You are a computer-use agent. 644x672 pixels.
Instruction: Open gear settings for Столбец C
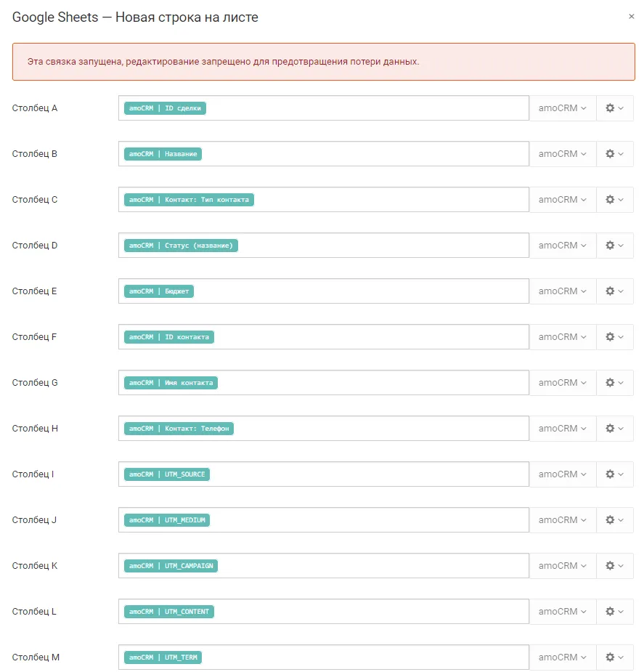point(615,200)
